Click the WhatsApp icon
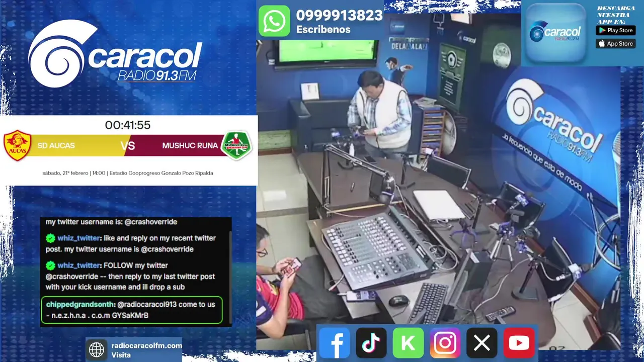Image resolution: width=644 pixels, height=362 pixels. (x=274, y=21)
